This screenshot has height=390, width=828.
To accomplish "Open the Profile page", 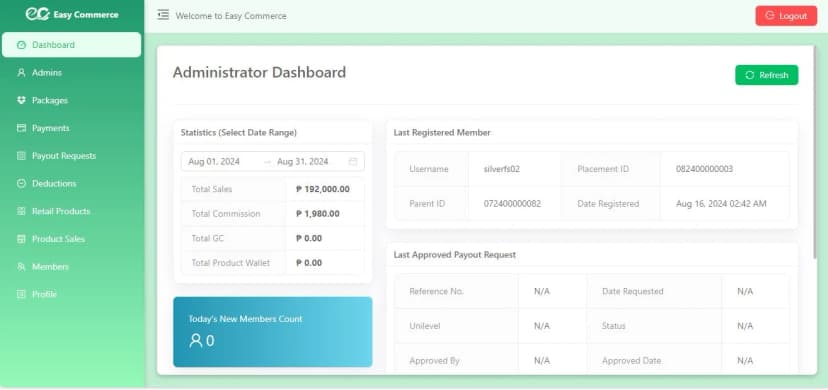I will tap(71, 294).
